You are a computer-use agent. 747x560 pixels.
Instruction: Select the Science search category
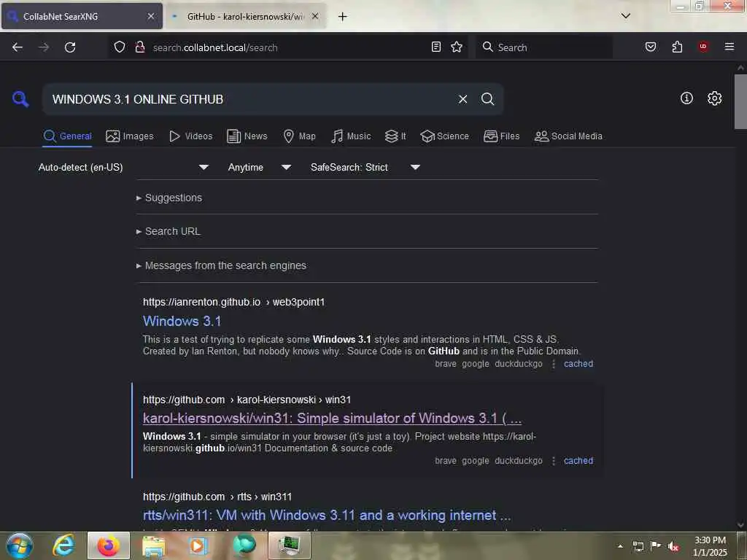coord(444,136)
